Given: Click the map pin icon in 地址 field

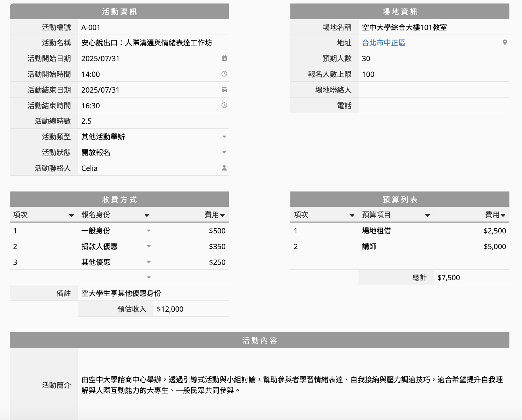Looking at the screenshot, I should tap(505, 43).
